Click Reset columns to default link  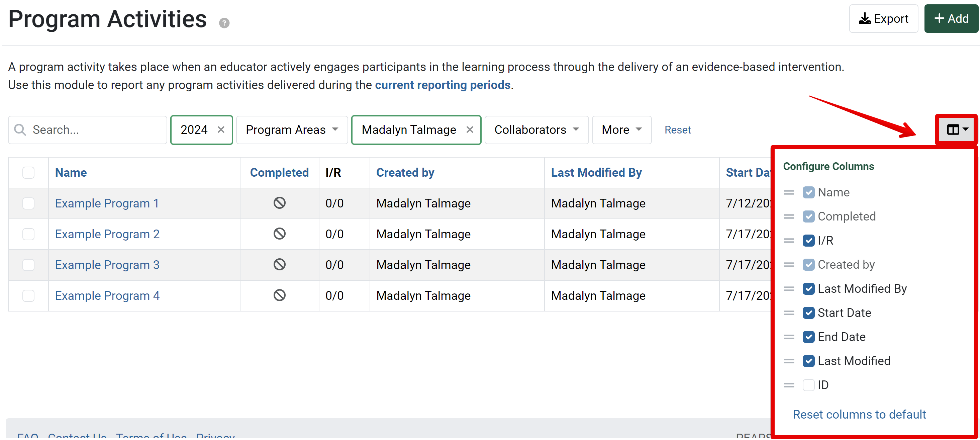click(x=859, y=414)
